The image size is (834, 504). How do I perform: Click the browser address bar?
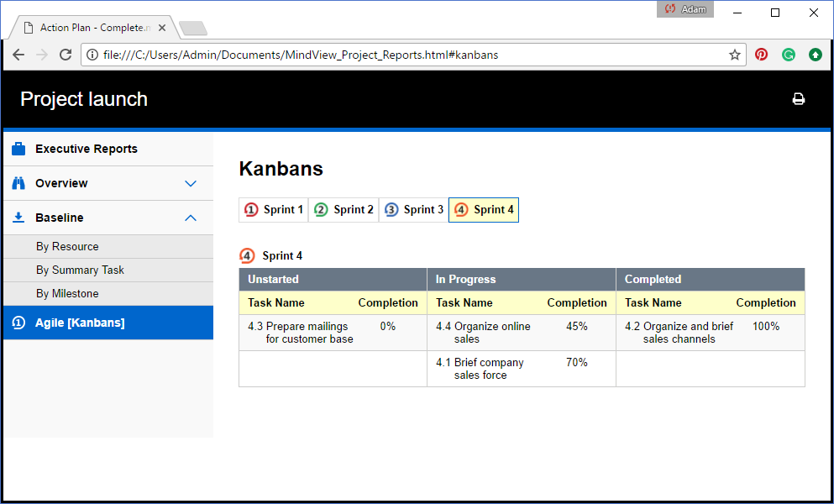pos(403,55)
